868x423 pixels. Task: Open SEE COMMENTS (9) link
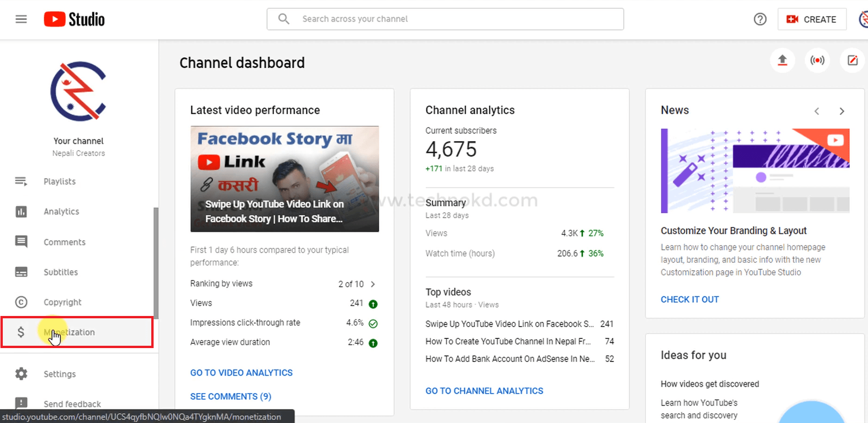pyautogui.click(x=230, y=396)
